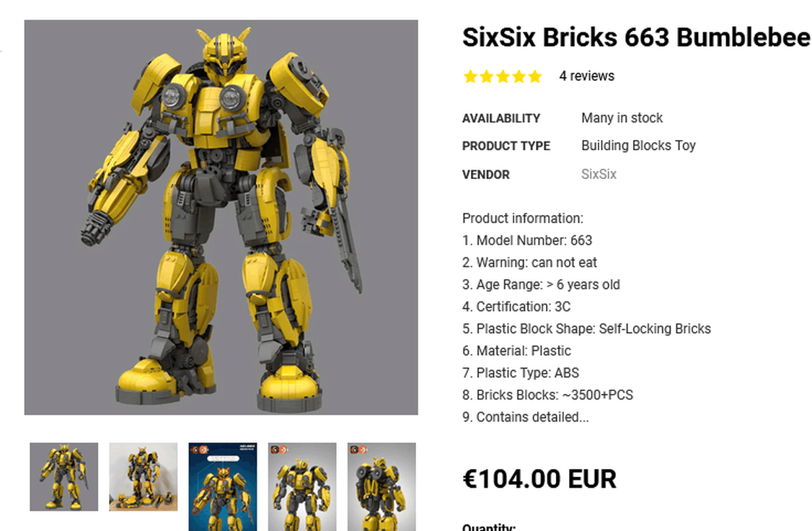Click the third yellow rating star

[503, 76]
